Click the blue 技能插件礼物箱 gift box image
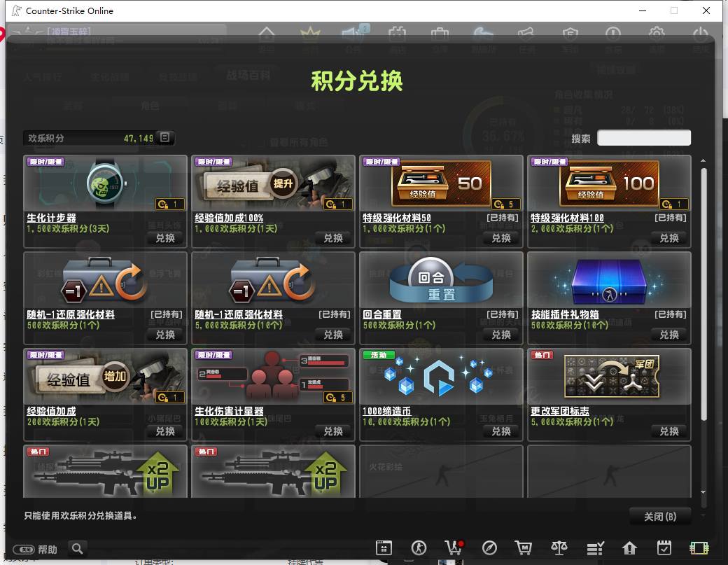This screenshot has height=565, width=728. pos(609,281)
